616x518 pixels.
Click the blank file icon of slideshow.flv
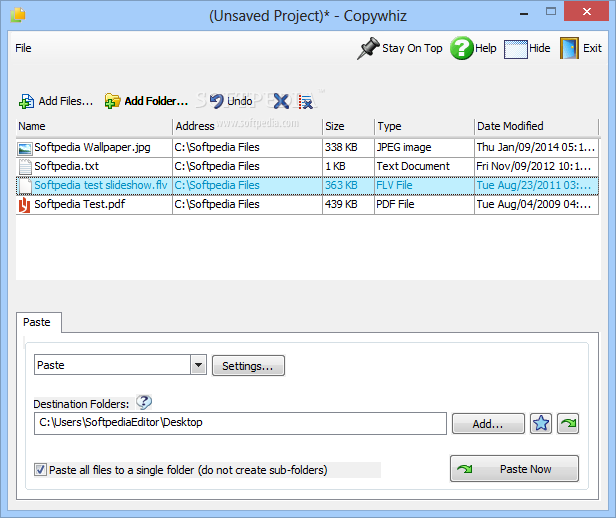25,186
